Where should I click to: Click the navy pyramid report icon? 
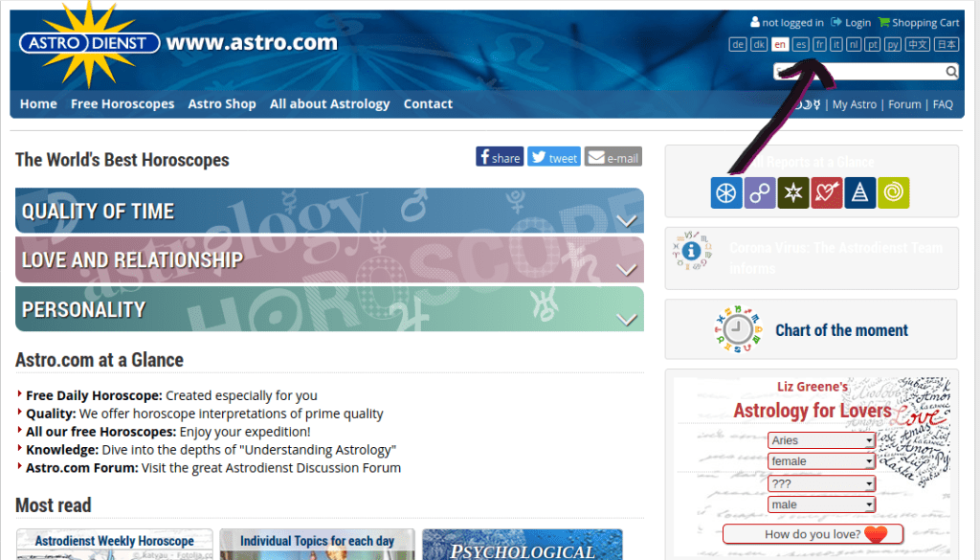pyautogui.click(x=859, y=193)
